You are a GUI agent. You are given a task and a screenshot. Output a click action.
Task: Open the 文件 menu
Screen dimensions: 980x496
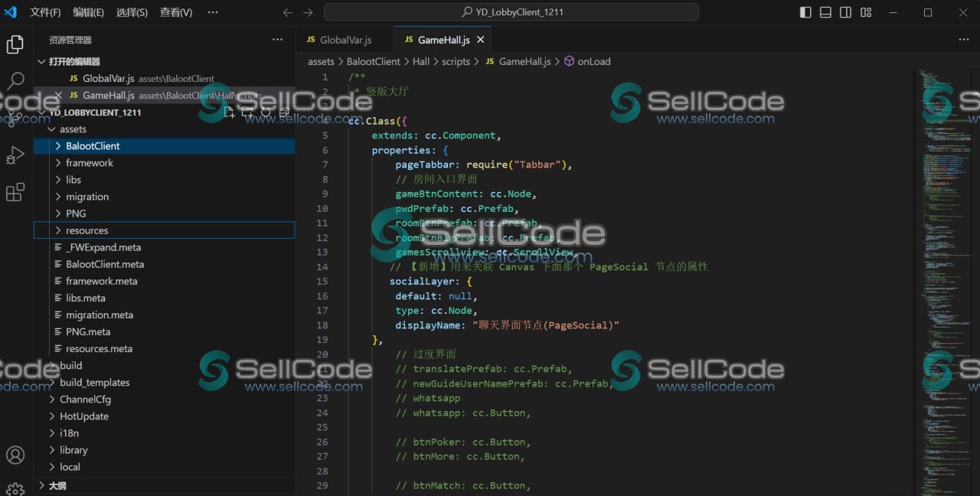pos(44,12)
